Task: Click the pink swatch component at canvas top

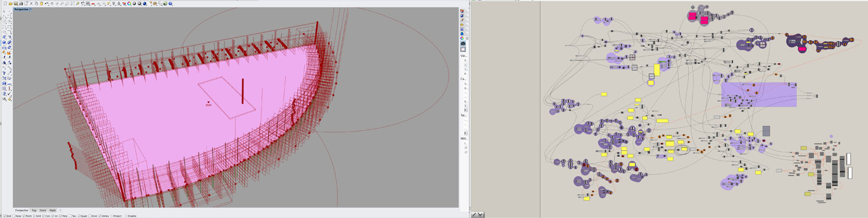Action: coord(692,16)
